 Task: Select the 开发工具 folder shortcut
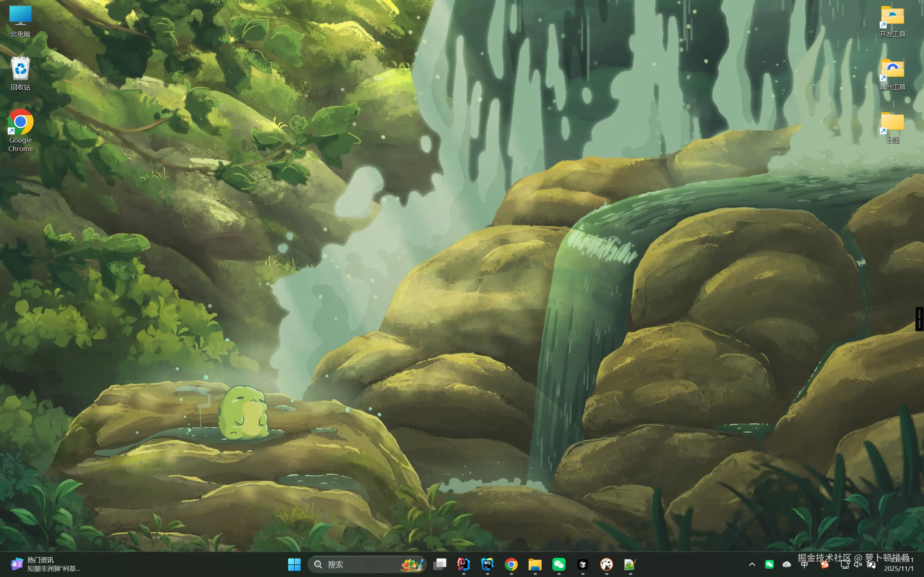pyautogui.click(x=892, y=21)
